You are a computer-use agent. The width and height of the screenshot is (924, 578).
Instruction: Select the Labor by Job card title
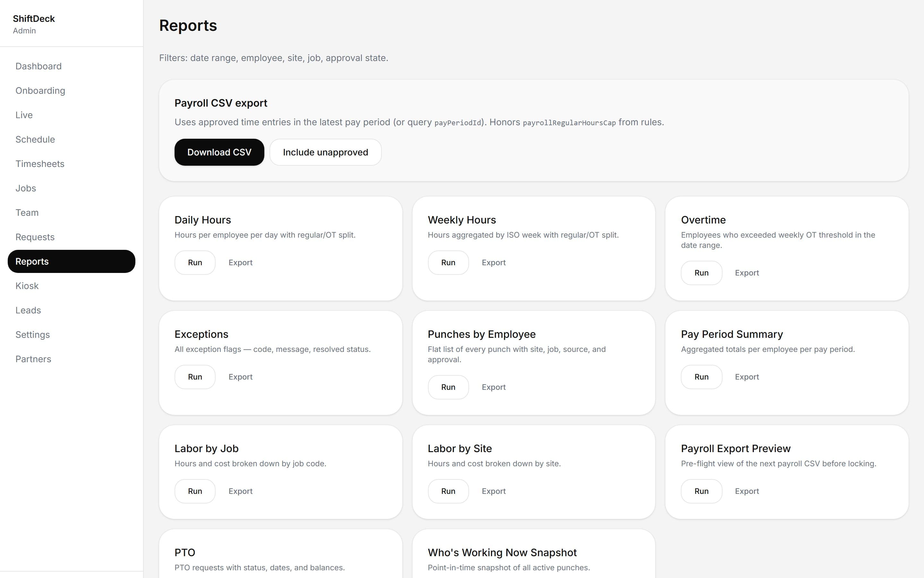(207, 449)
